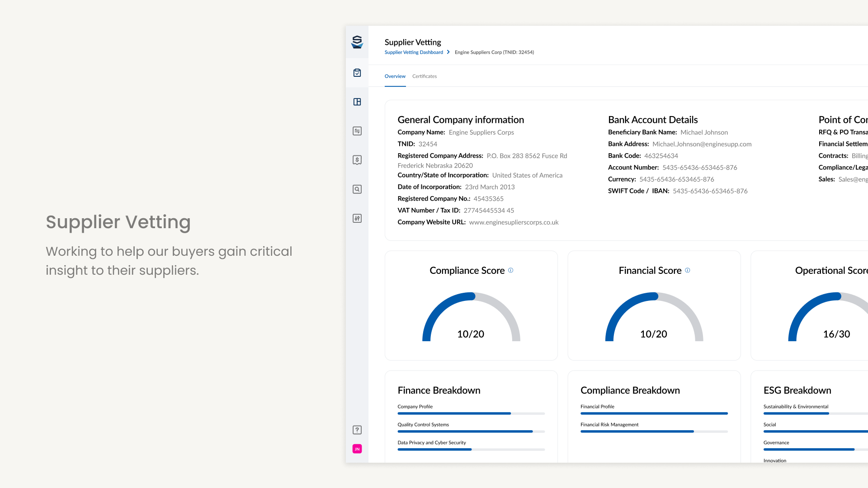This screenshot has width=868, height=488.
Task: Switch to the Certificates tab
Action: (425, 76)
